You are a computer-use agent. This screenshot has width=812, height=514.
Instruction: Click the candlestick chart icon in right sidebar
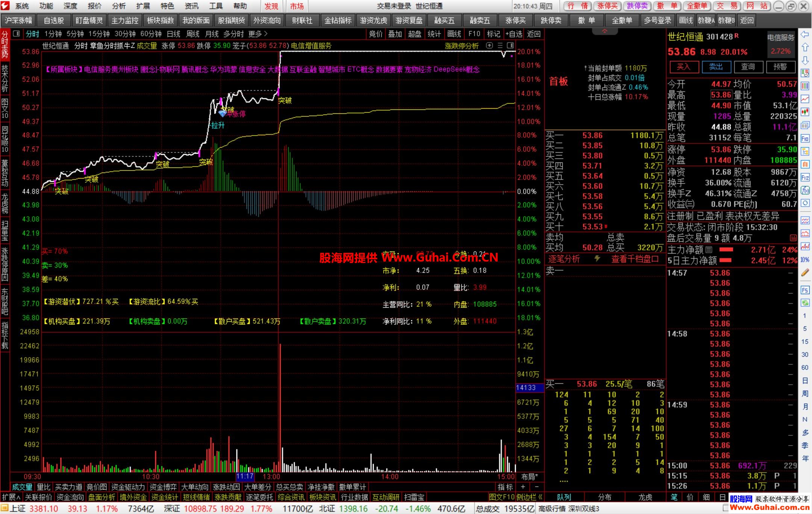[805, 112]
